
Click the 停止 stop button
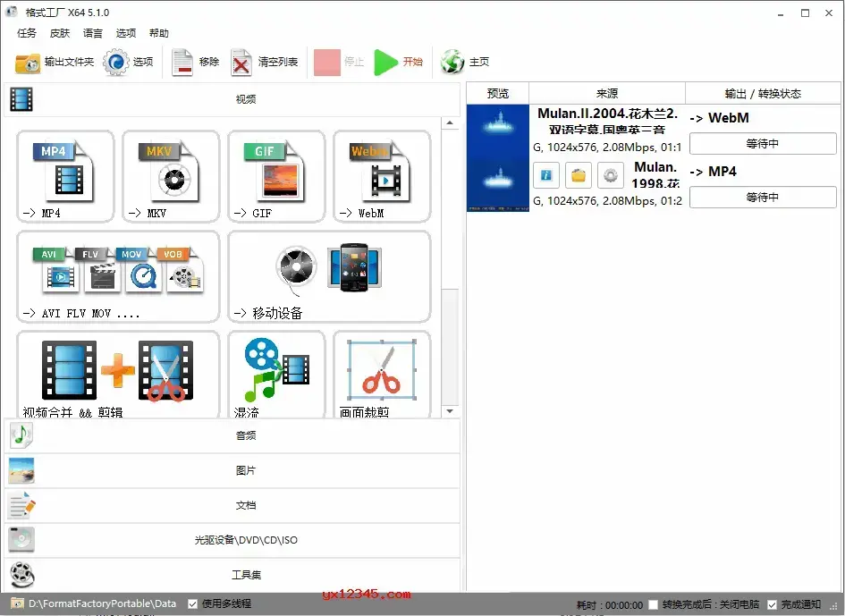339,62
